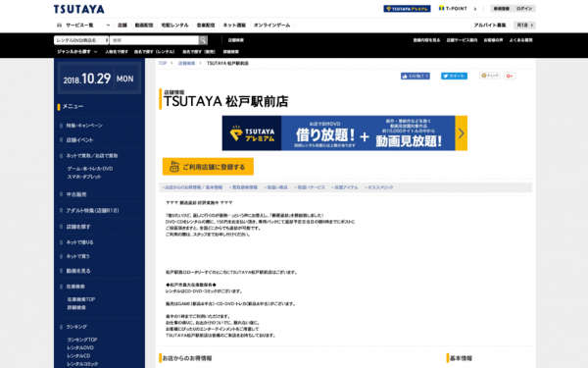
Task: Open the TSUTAYA プレミアム 借り放題 banner
Action: (x=345, y=133)
